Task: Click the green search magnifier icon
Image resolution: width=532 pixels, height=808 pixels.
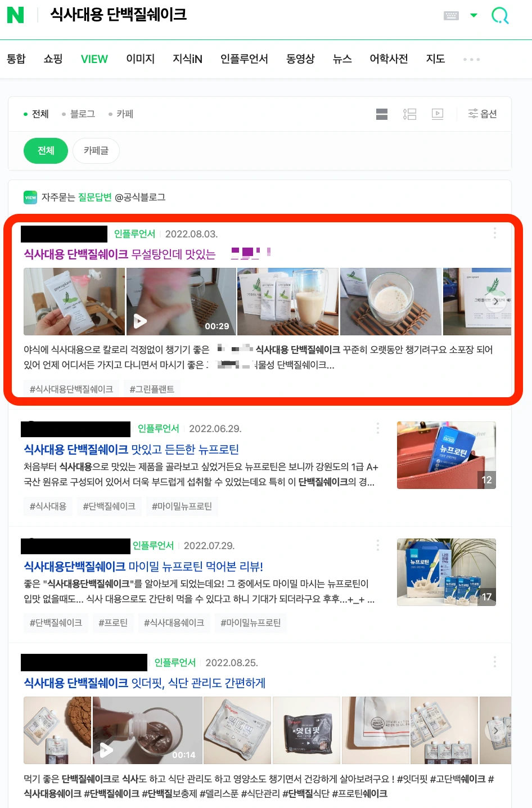Action: (x=500, y=15)
